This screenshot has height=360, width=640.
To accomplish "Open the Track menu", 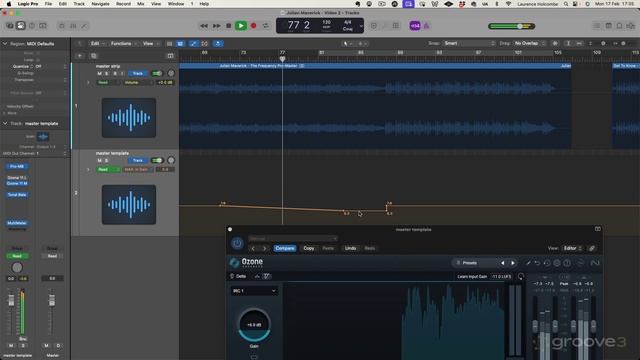I will (79, 4).
